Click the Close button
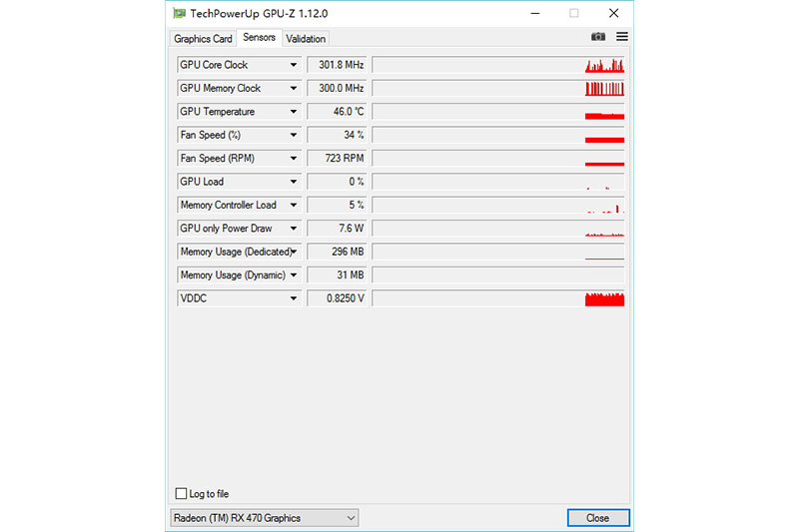The height and width of the screenshot is (532, 799). [598, 518]
